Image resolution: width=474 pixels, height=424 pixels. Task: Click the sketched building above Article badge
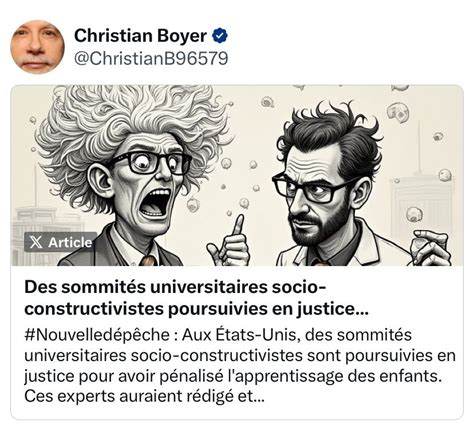pos(47,220)
